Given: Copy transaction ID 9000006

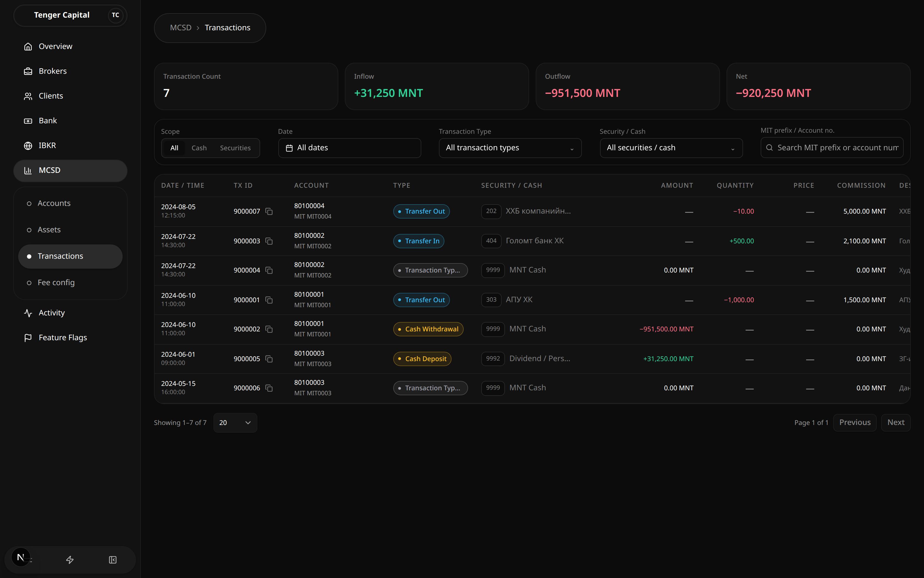Looking at the screenshot, I should (x=269, y=388).
